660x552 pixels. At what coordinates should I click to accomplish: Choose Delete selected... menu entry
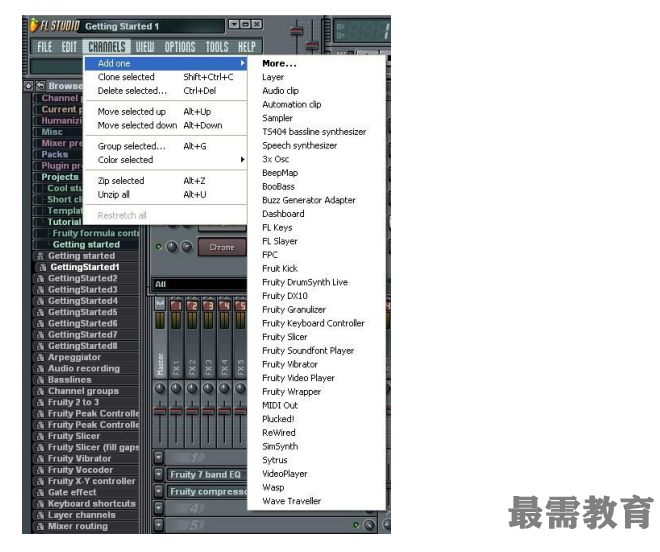coord(166,91)
